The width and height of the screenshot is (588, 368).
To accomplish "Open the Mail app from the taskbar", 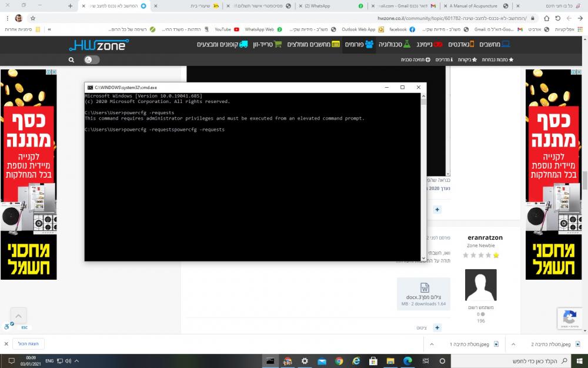I will point(322,361).
